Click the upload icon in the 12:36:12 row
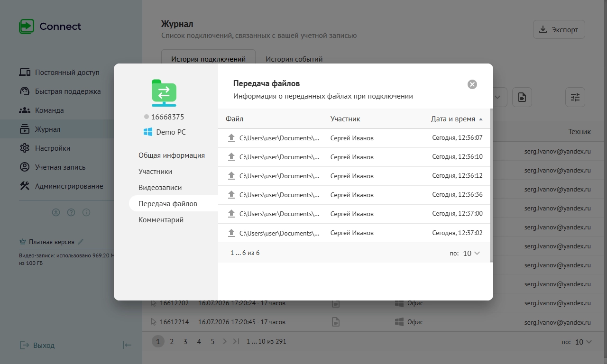Viewport: 607px width, 364px height. click(x=231, y=176)
